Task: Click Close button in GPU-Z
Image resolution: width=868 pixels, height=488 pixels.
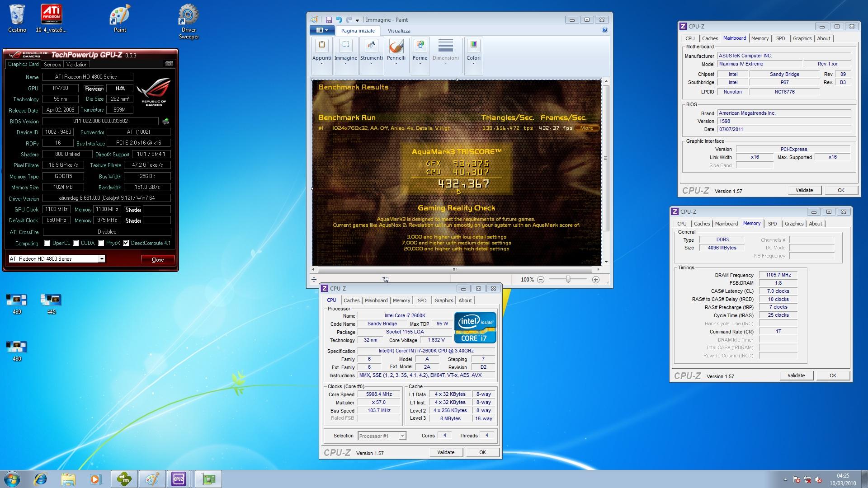Action: 158,260
